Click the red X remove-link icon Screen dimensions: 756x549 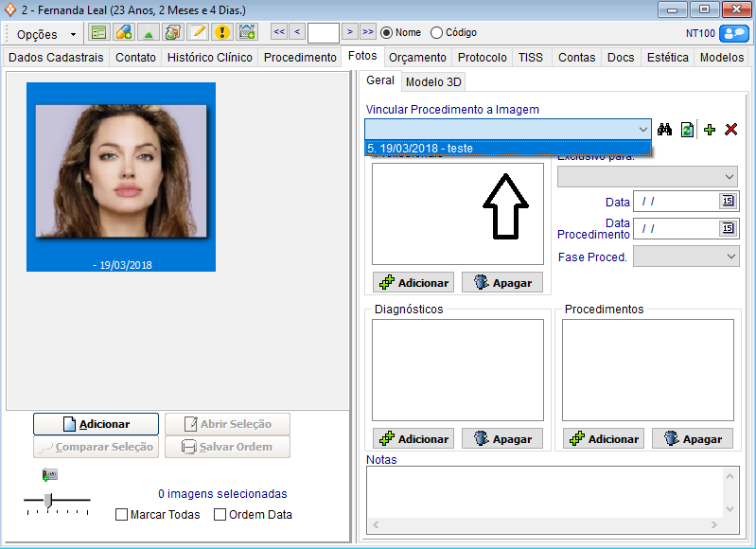730,130
